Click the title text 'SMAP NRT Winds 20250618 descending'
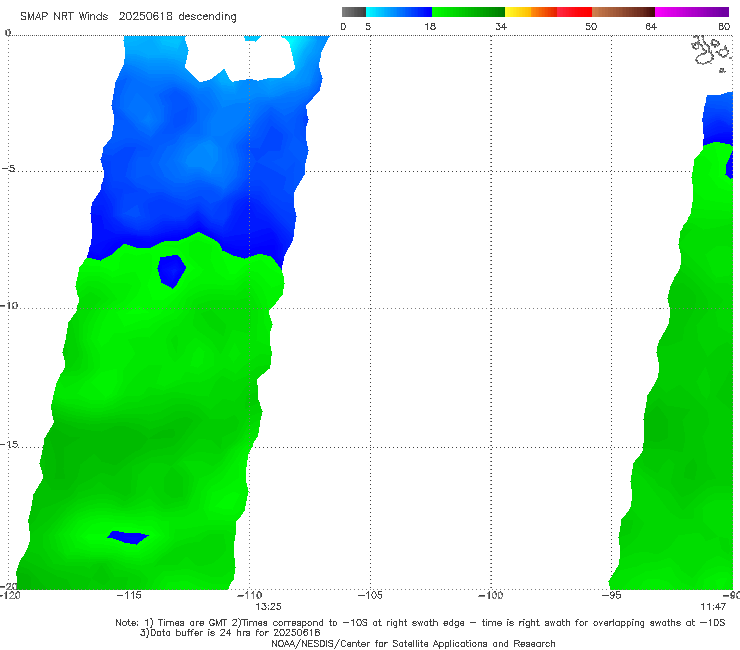Screen dimensions: 740x650 click(128, 17)
